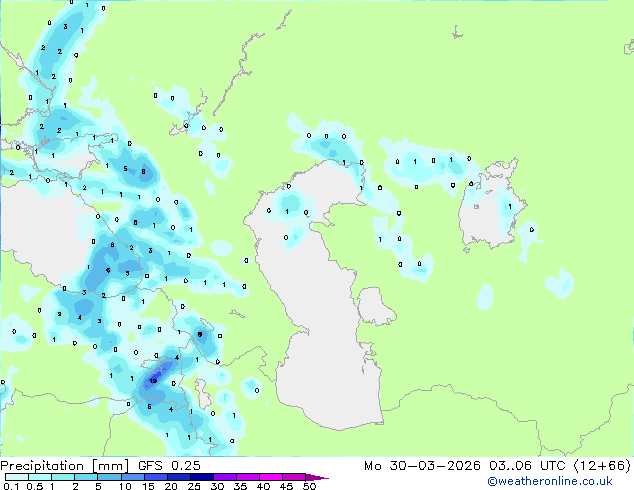Click the 0.1–0.5 mm legend color box

17,477
